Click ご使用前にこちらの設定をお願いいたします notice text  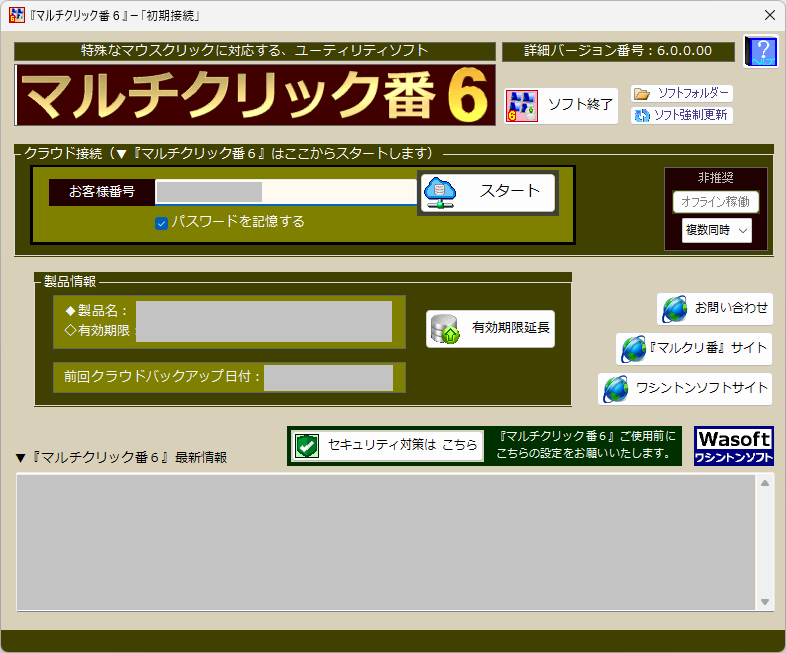click(x=584, y=445)
